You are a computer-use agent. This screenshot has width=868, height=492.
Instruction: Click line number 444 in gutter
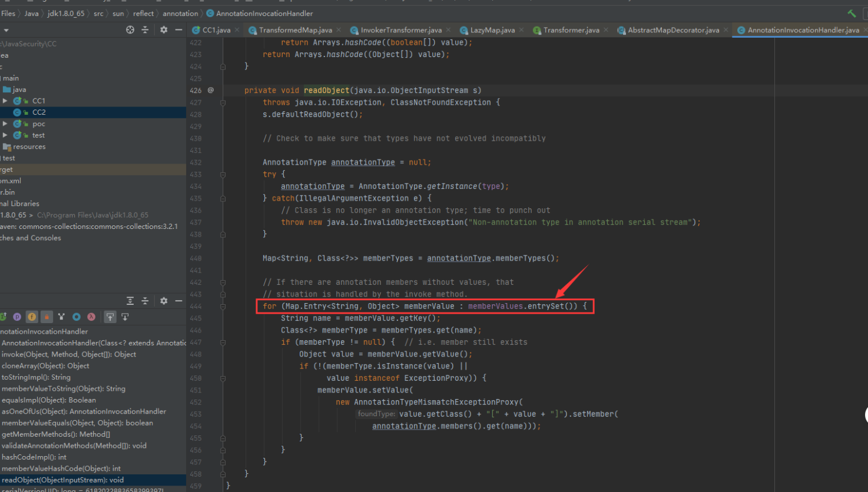tap(196, 306)
